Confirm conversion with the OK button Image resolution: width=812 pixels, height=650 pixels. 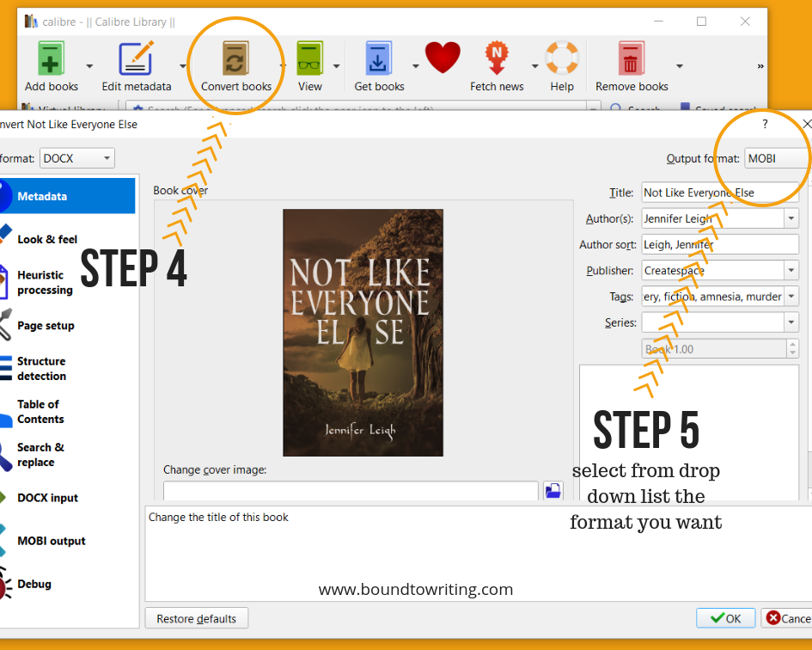(x=725, y=618)
